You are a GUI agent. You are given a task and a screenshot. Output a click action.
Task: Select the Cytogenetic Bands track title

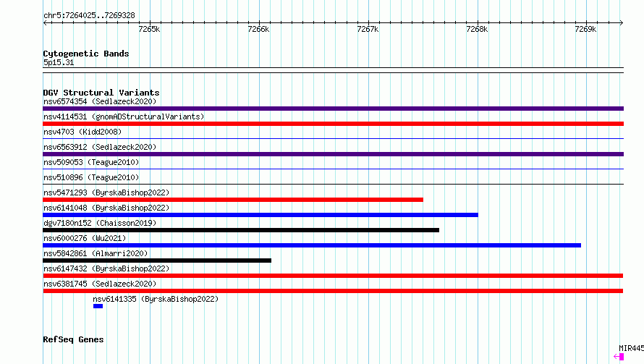[x=86, y=54]
